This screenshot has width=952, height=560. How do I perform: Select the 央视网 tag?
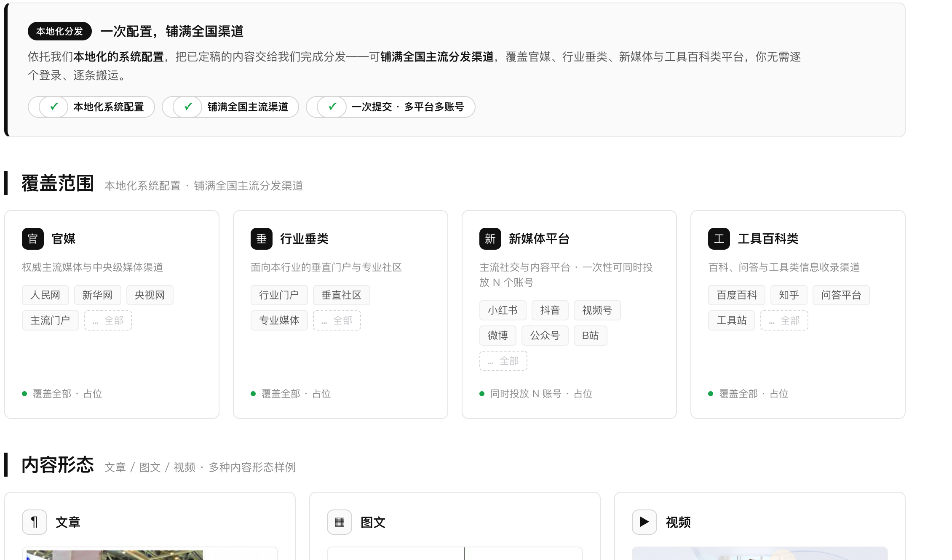[150, 295]
